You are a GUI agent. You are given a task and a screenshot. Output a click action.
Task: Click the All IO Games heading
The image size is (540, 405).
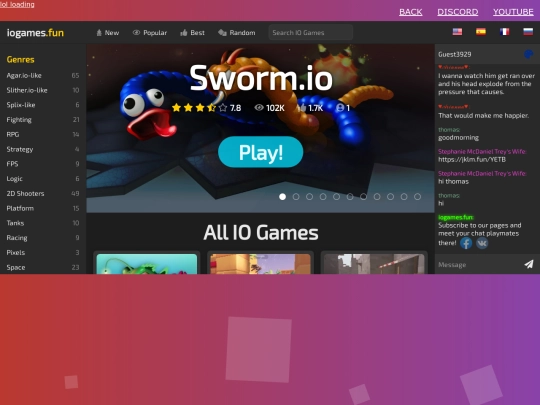point(261,233)
